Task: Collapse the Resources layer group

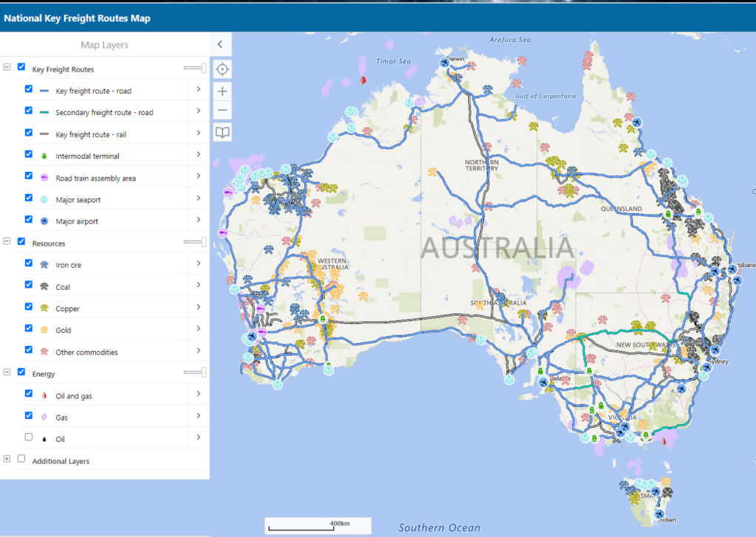Action: (x=7, y=242)
